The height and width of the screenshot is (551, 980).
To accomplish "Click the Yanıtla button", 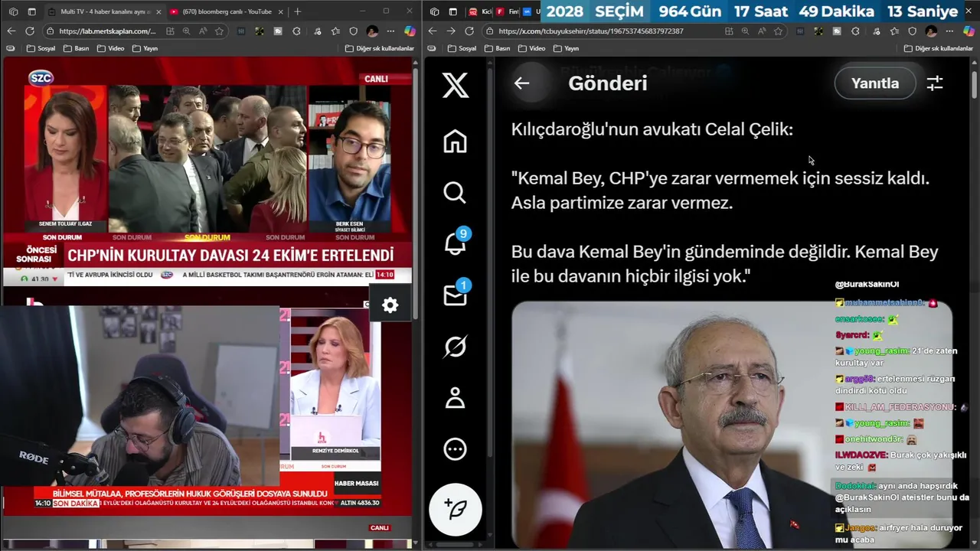I will tap(875, 83).
